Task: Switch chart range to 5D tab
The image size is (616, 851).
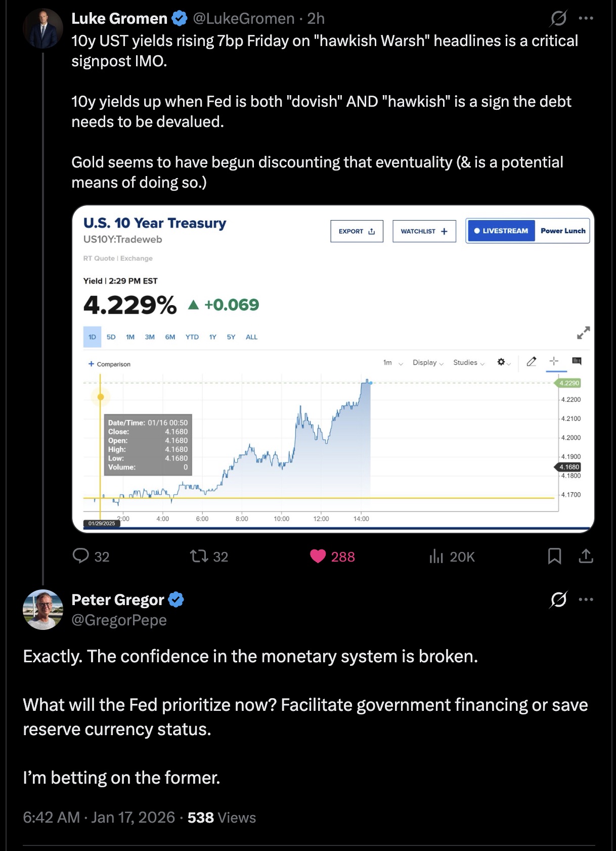Action: (111, 337)
